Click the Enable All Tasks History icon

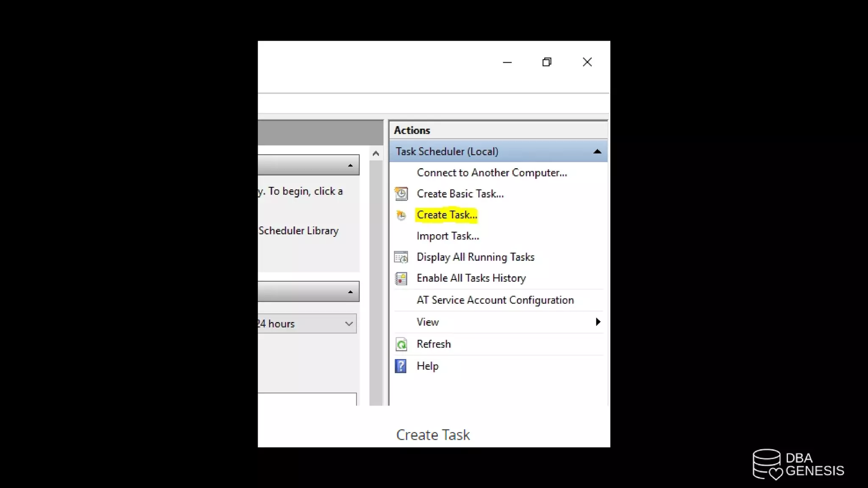click(401, 278)
